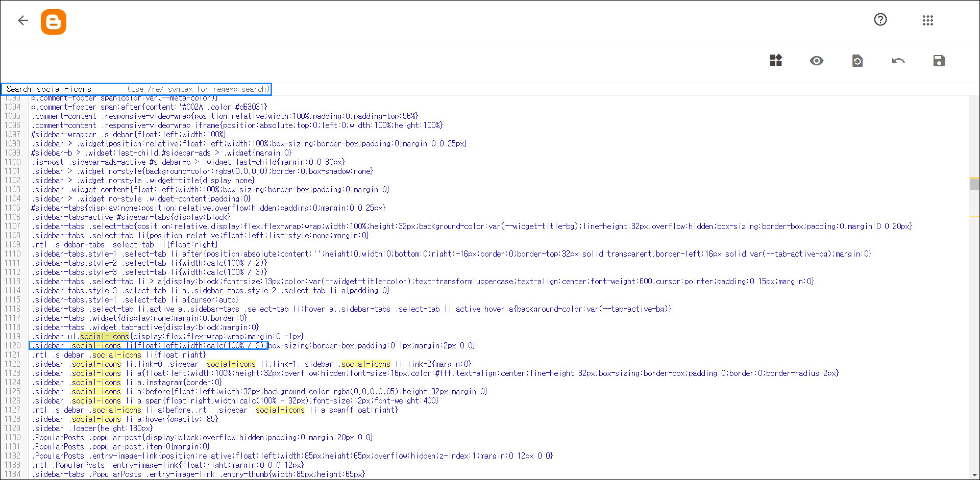Open the widget jump-to icon
This screenshot has width=980, height=480.
(776, 60)
